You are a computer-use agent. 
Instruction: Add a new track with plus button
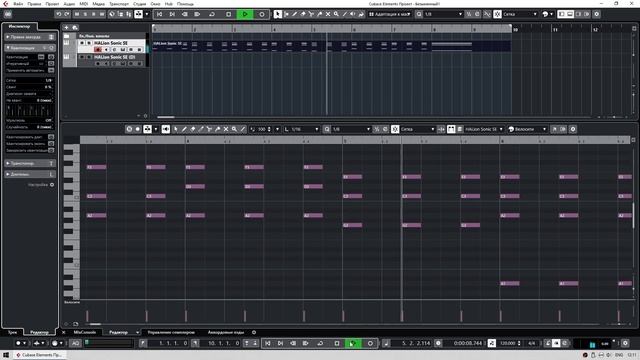(66, 27)
